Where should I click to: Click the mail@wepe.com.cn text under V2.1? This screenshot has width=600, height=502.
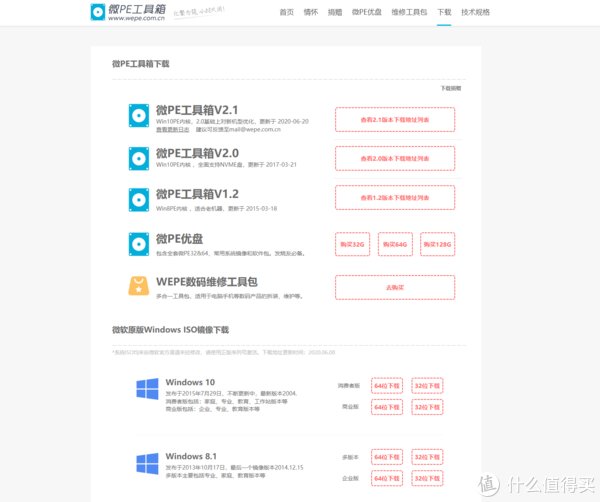tap(257, 130)
